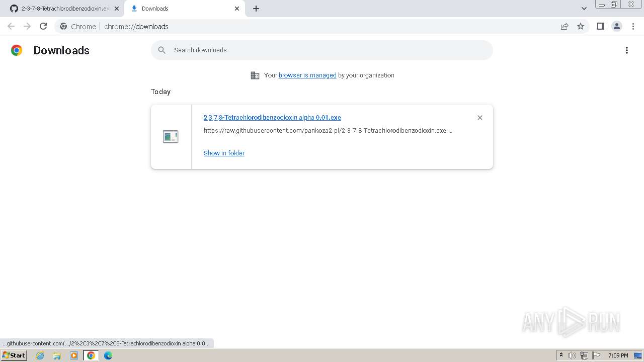The width and height of the screenshot is (644, 362).
Task: Click Show in folder
Action: [x=224, y=153]
